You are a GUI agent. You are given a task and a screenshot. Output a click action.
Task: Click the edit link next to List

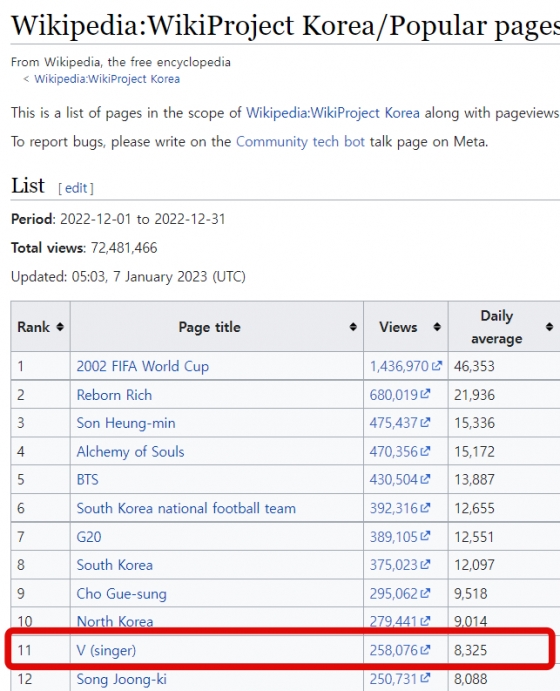tap(76, 188)
